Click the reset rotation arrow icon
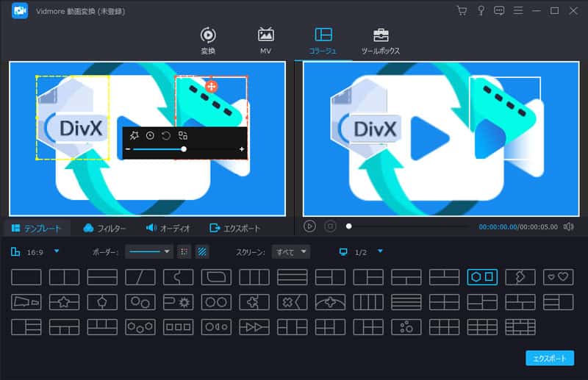Image resolution: width=588 pixels, height=380 pixels. pos(166,135)
